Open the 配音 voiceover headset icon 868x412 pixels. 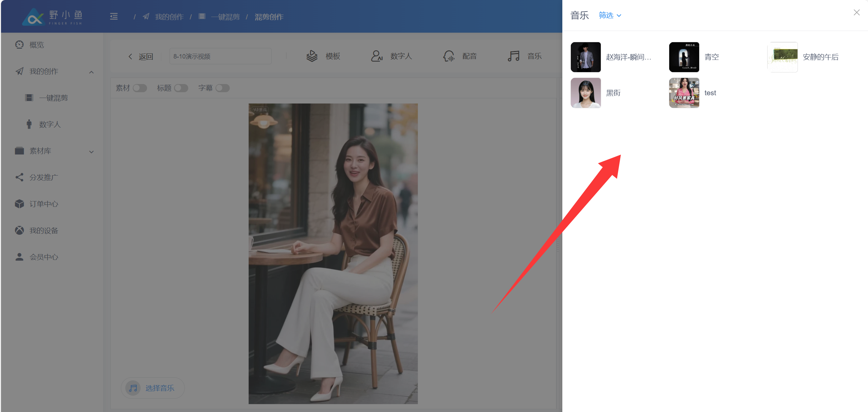(449, 56)
